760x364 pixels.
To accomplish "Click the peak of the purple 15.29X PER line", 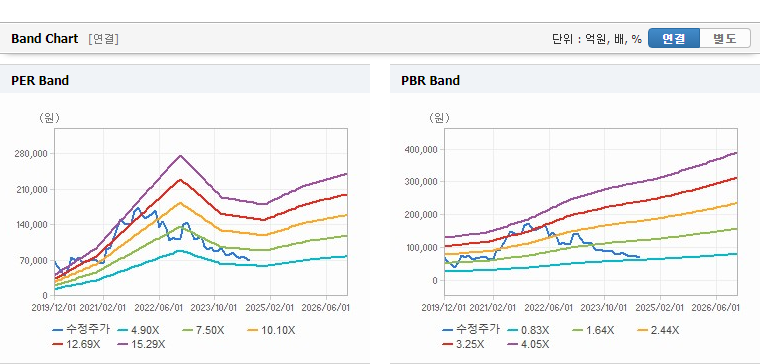I will pyautogui.click(x=180, y=156).
